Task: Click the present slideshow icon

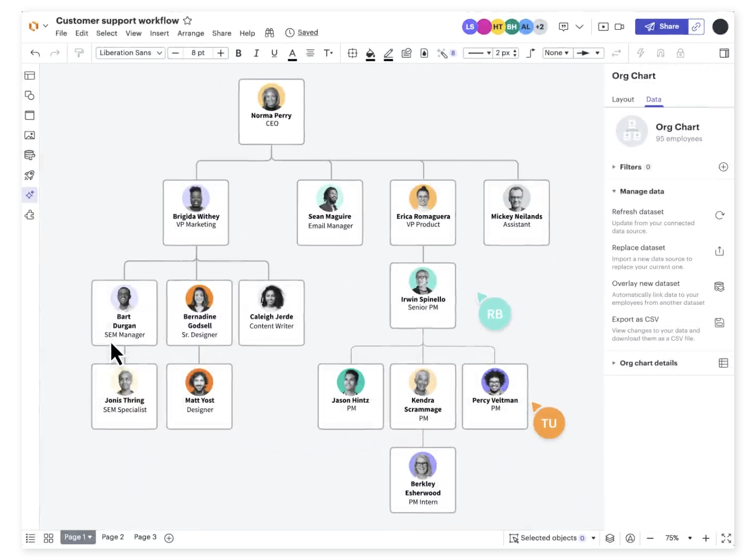Action: click(603, 27)
